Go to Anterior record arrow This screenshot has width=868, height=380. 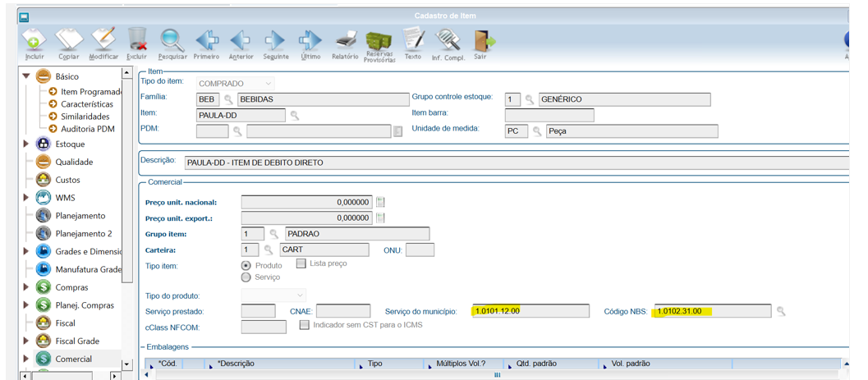(241, 40)
